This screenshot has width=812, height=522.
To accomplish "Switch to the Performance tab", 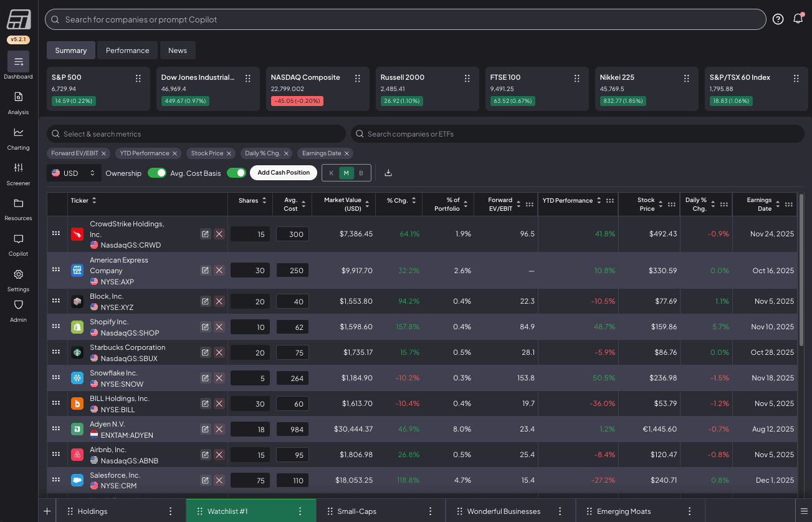I will tap(127, 51).
